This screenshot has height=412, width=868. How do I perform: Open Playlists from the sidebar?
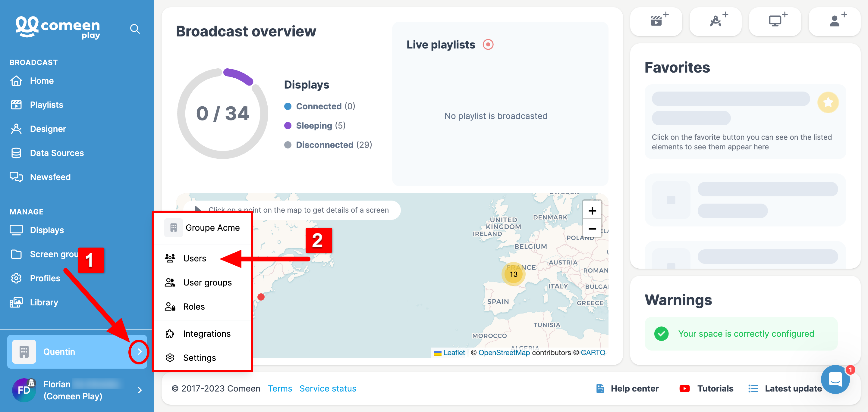coord(46,105)
